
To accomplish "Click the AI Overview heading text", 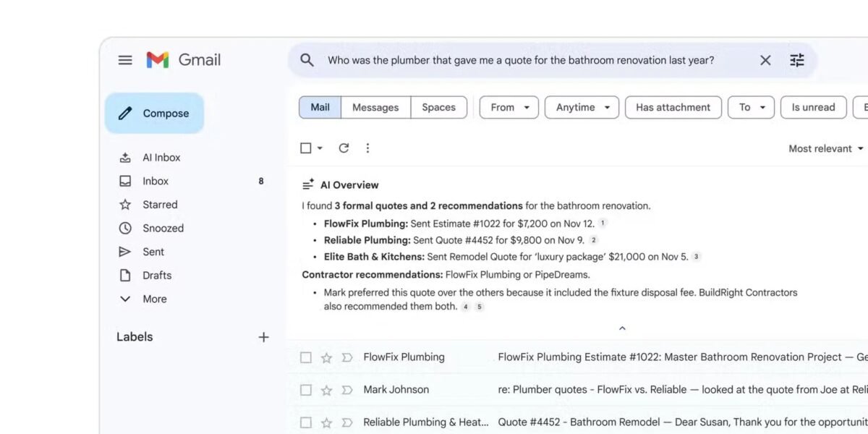I will (349, 185).
